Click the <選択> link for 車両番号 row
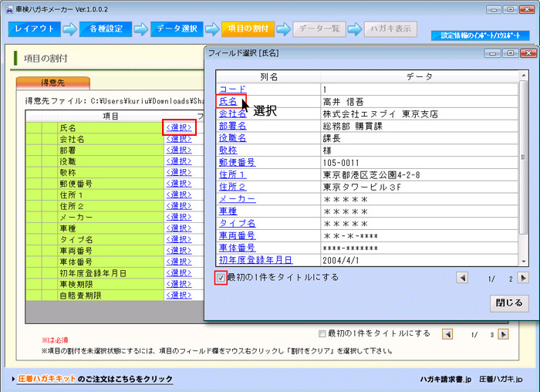The width and height of the screenshot is (540, 392). click(x=179, y=251)
